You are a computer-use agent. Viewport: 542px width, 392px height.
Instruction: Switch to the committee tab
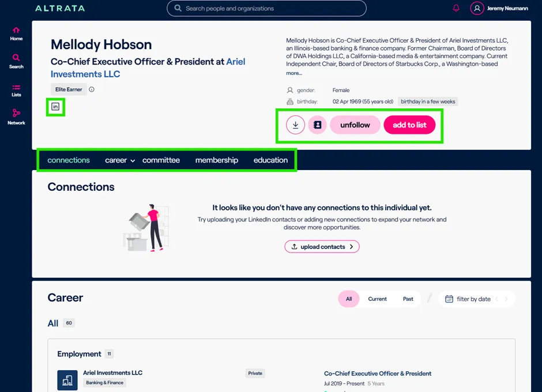click(x=161, y=160)
